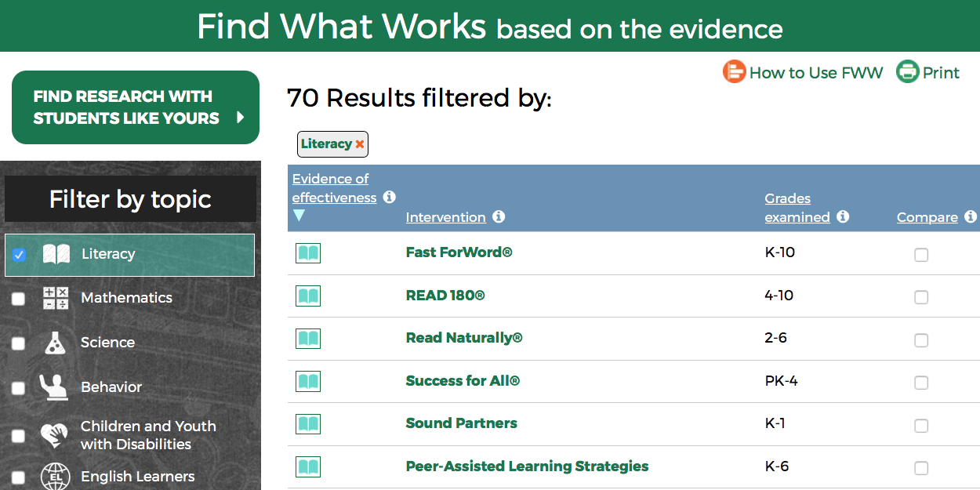The image size is (980, 490).
Task: Click literacy evidence icon for Success for All
Action: point(308,381)
